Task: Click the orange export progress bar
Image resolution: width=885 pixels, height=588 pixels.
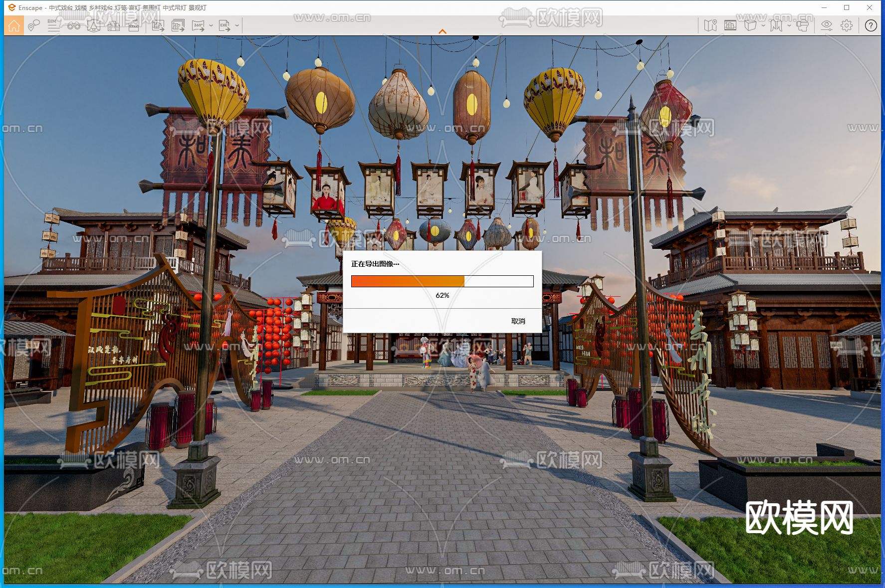Action: coord(442,281)
